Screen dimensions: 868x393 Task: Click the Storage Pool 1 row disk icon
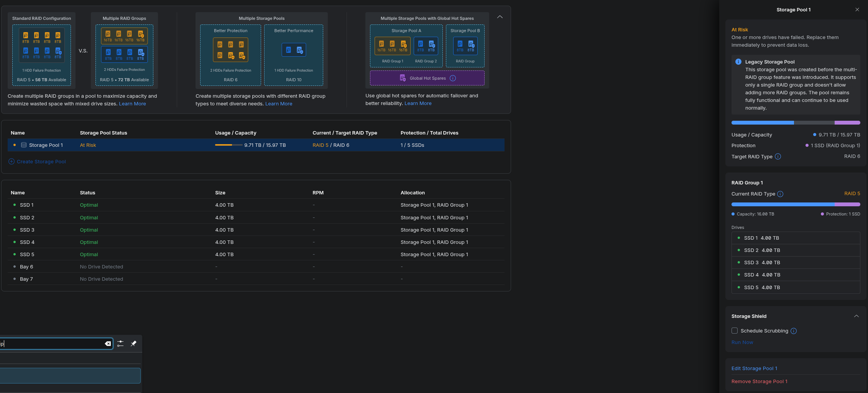[x=24, y=145]
